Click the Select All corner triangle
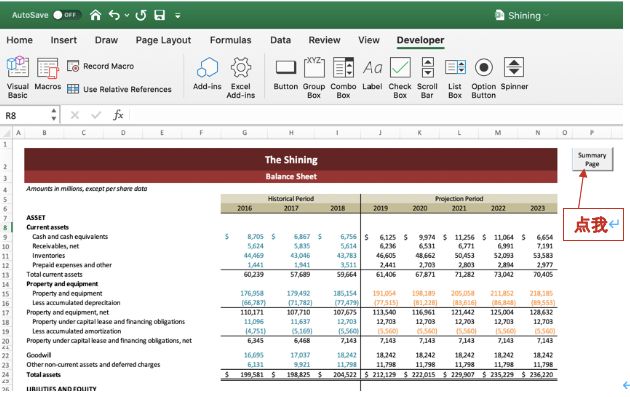The width and height of the screenshot is (630, 397). pyautogui.click(x=6, y=133)
